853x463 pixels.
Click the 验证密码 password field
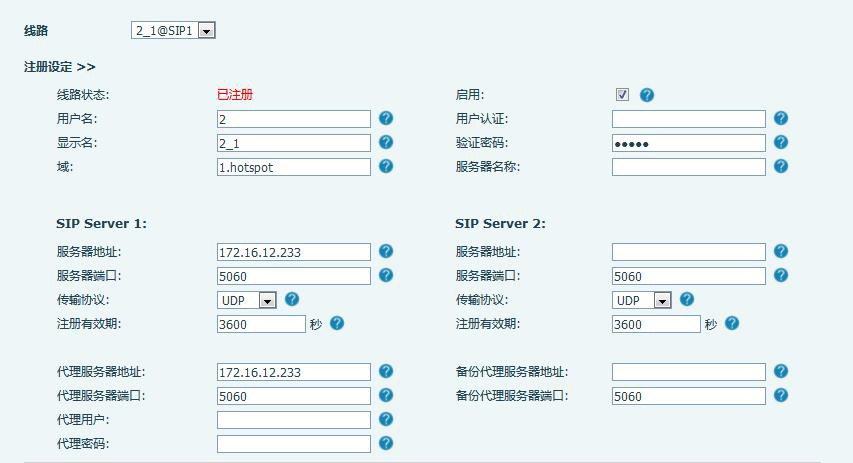(688, 144)
